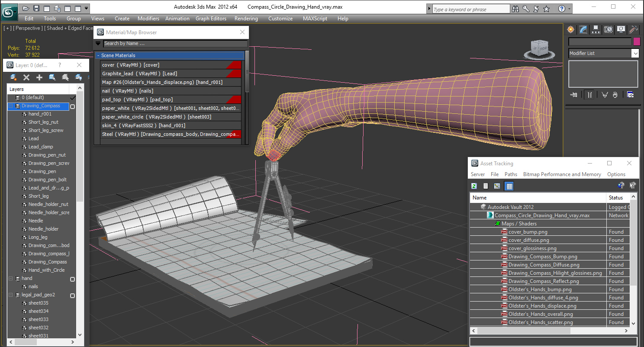Viewport: 644px width, 347px height.
Task: Click the Subscription Center key icon
Action: (x=526, y=9)
